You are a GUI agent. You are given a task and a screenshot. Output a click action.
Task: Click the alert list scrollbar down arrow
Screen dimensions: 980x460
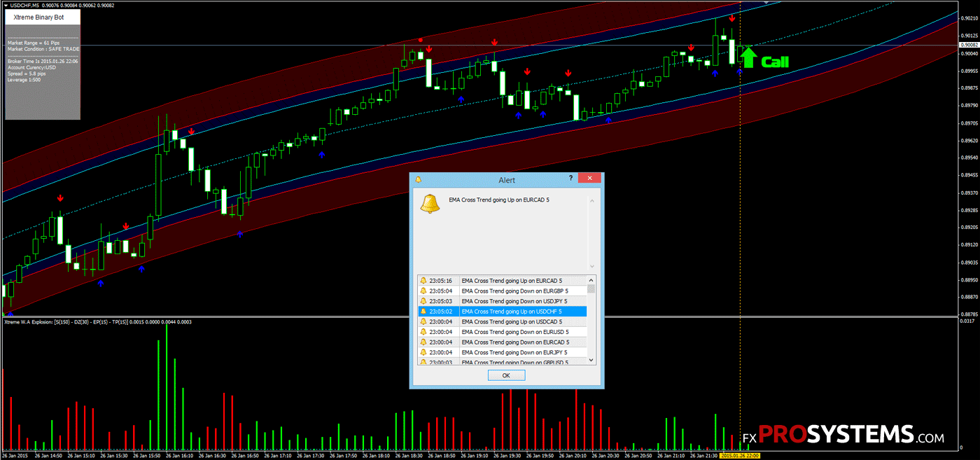click(591, 360)
